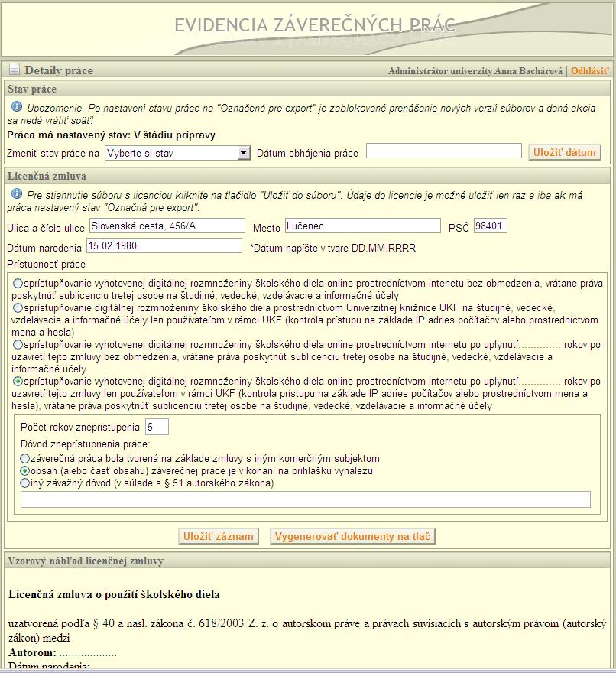
Task: Click the Dôvod zneprístupnenia práce label
Action: click(85, 444)
